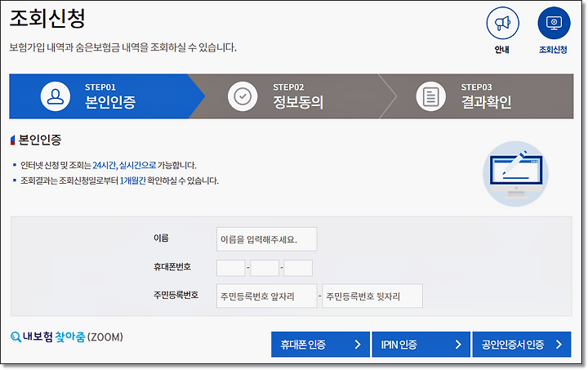Click the arrow on IPIN 인증 button
The width and height of the screenshot is (588, 370).
[x=458, y=344]
